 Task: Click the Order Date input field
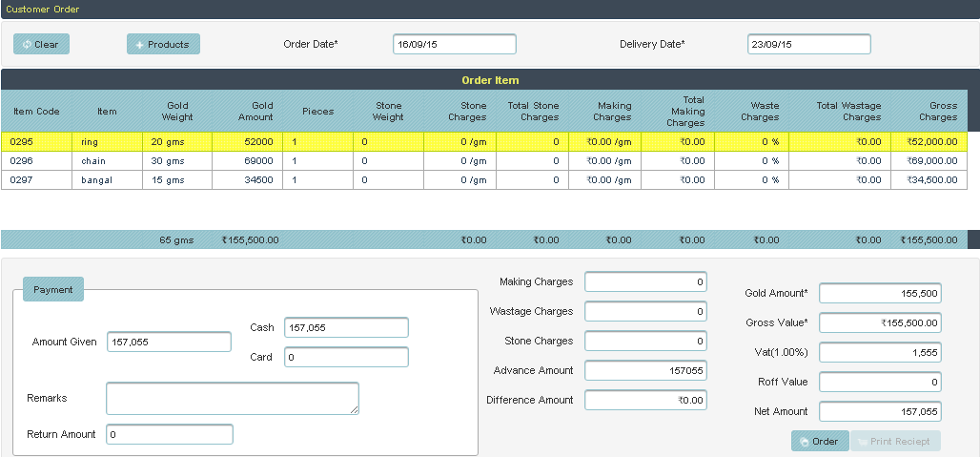pyautogui.click(x=454, y=44)
